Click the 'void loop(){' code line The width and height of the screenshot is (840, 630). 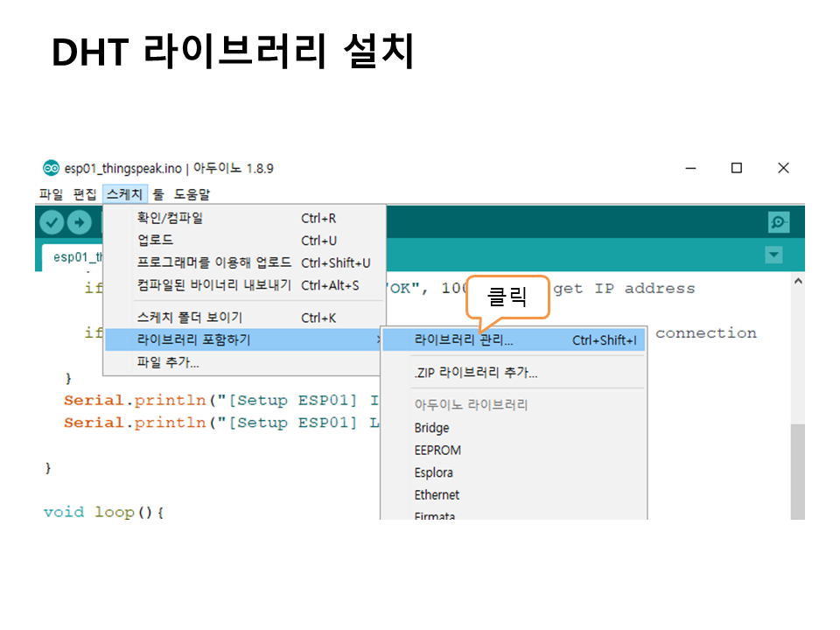[x=103, y=512]
